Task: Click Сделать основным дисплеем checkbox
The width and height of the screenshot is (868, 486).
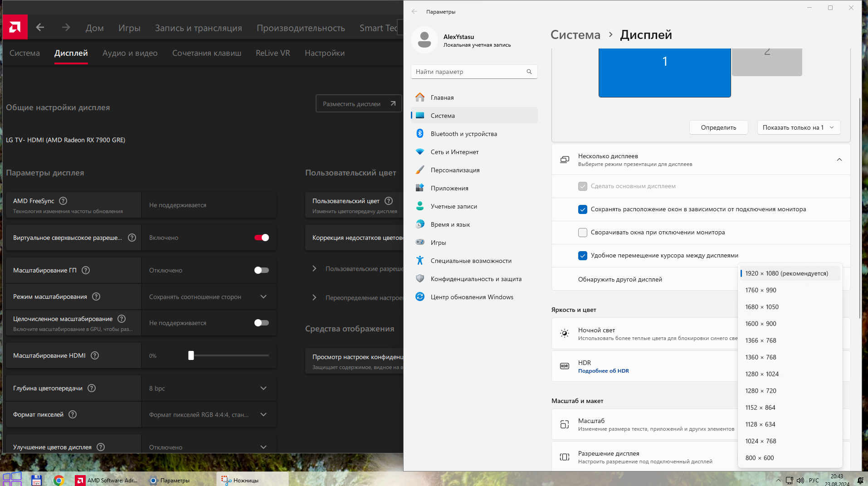Action: [x=583, y=186]
